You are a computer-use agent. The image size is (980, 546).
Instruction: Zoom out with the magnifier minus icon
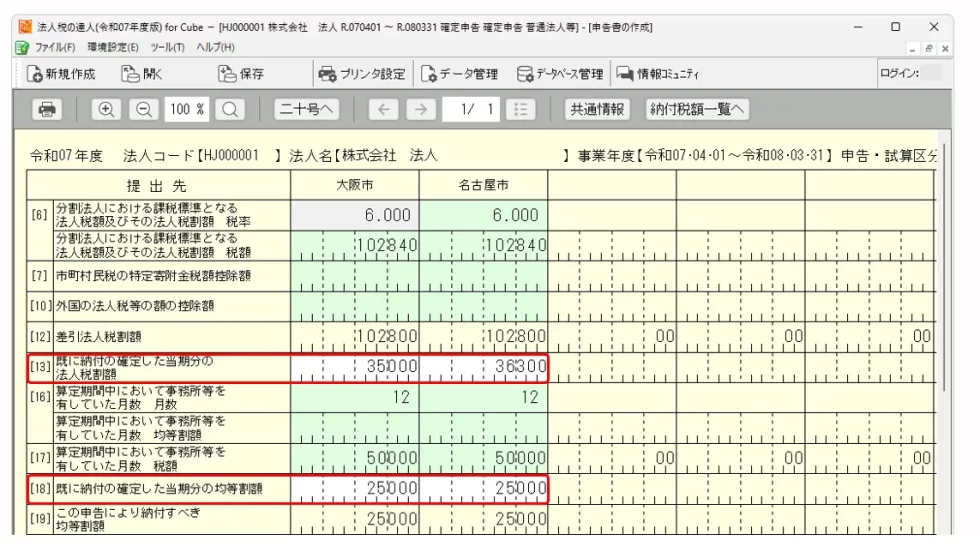click(144, 109)
